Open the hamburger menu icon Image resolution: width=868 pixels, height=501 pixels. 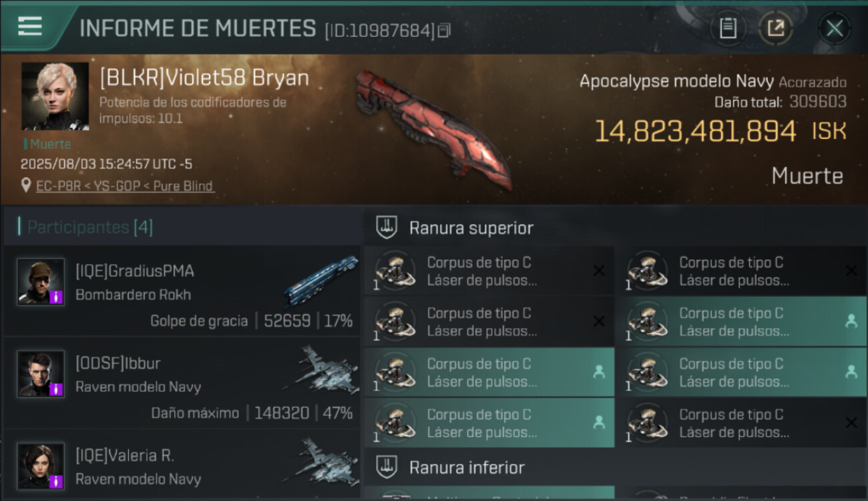[30, 26]
